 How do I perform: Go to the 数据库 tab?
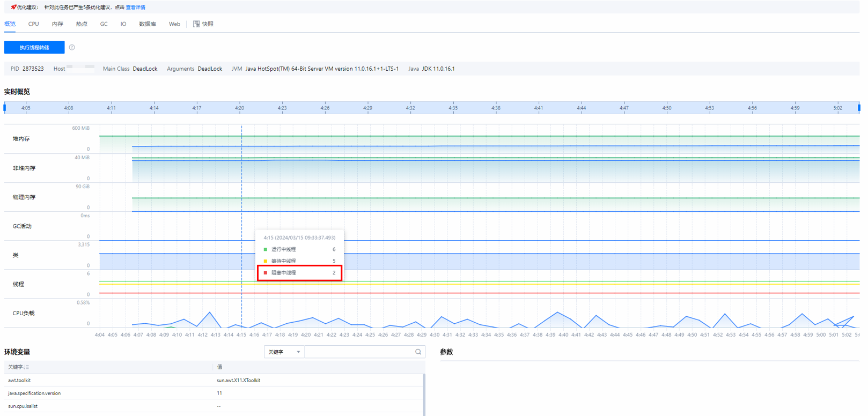[148, 24]
